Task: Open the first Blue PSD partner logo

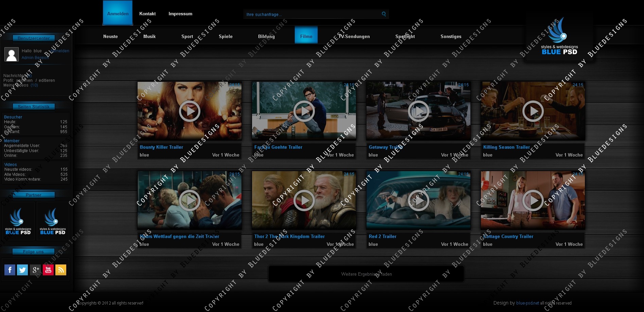Action: (18, 221)
